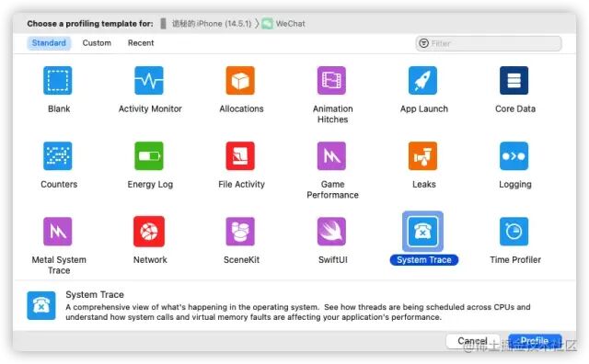Click the Network label text
This screenshot has height=364, width=589.
point(150,260)
